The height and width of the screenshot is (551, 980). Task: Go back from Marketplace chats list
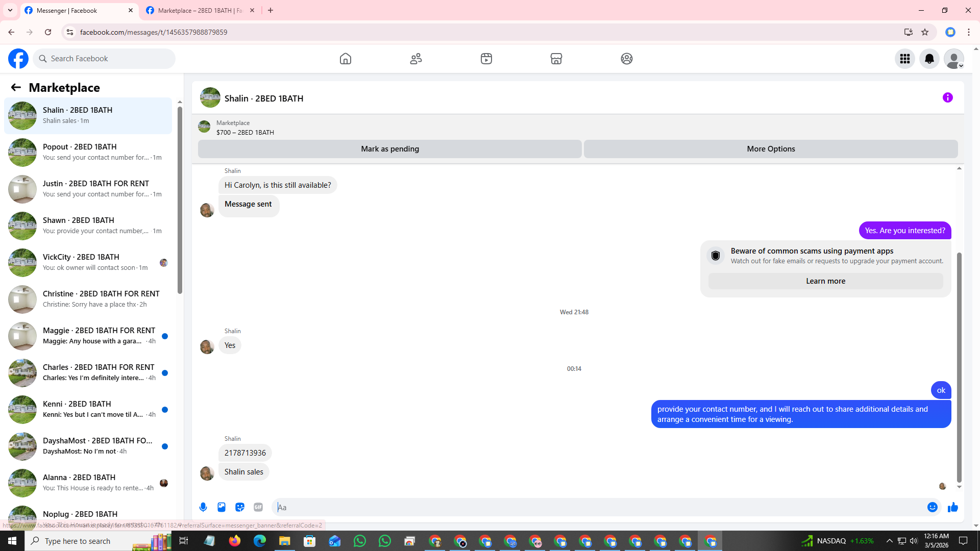16,88
